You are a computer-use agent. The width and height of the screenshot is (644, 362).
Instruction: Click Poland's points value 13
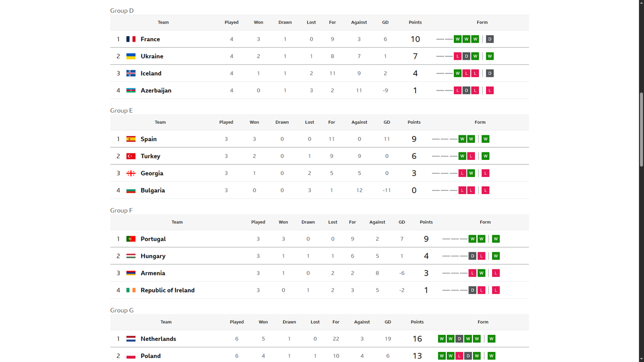pos(417,356)
